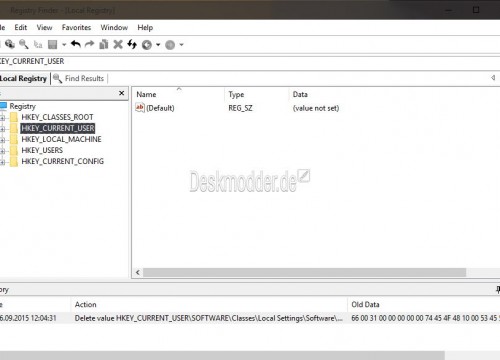Open the View menu
The height and width of the screenshot is (360, 500).
(44, 27)
